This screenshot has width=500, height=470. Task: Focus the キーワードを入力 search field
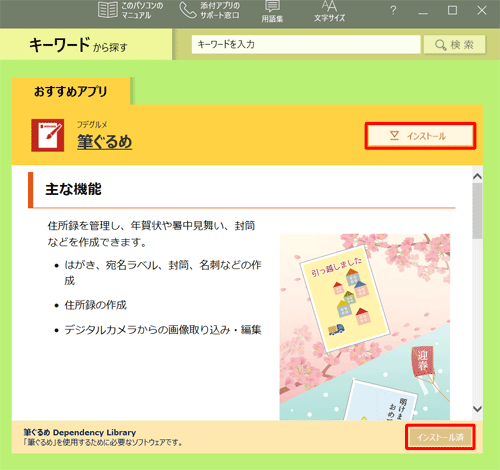point(306,44)
